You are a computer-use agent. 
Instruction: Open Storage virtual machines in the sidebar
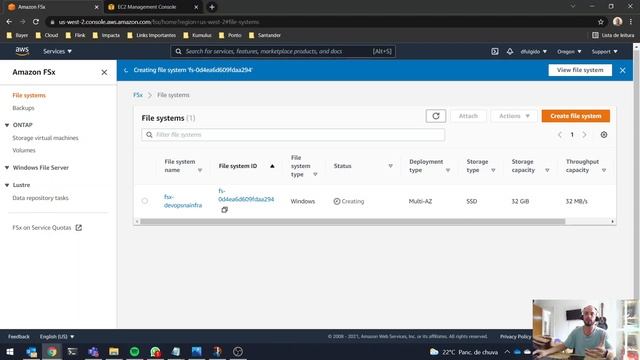tap(45, 138)
